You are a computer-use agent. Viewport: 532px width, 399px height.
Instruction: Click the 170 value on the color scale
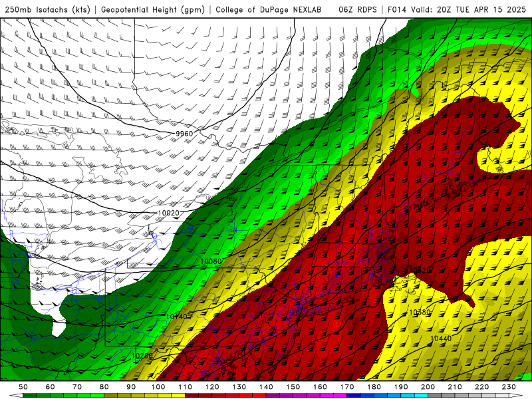(x=347, y=387)
